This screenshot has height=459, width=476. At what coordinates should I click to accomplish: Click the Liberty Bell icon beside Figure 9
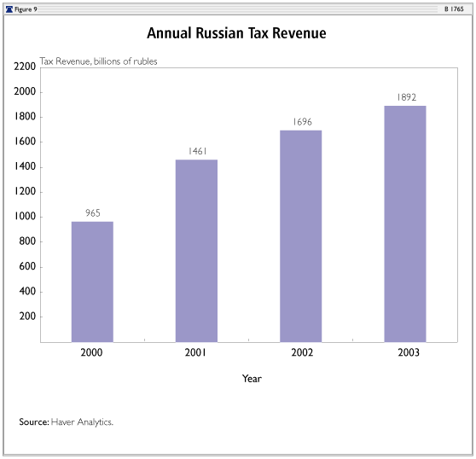coord(9,9)
